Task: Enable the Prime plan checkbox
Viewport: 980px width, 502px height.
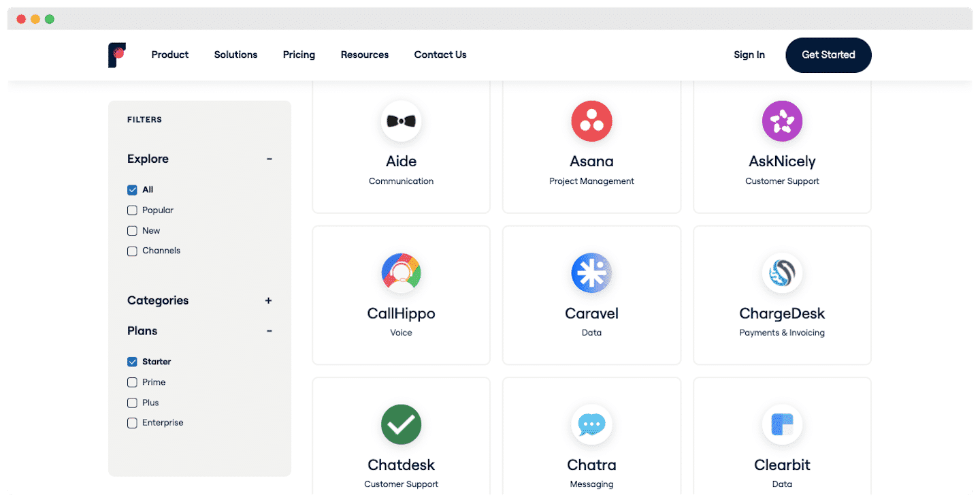Action: pos(132,382)
